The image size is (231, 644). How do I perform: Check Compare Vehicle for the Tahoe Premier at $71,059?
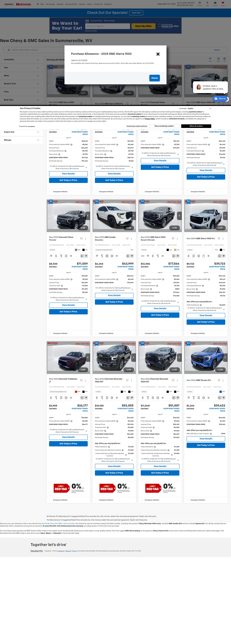click(x=50, y=333)
